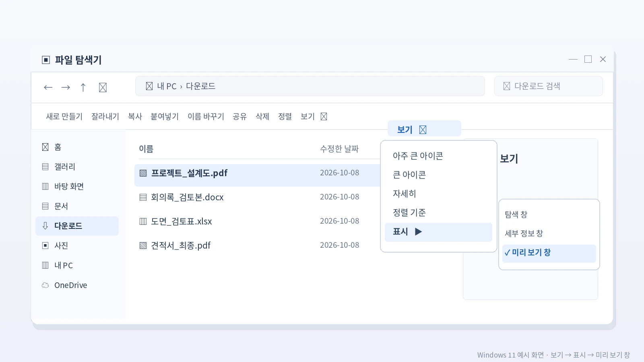Open the 정렬 toolbar menu
The image size is (644, 362).
point(285,117)
